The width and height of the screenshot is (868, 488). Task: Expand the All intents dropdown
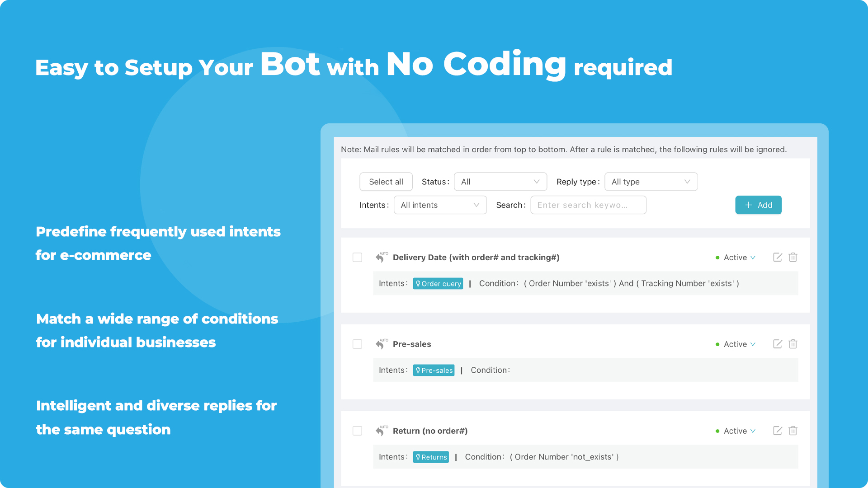point(440,205)
